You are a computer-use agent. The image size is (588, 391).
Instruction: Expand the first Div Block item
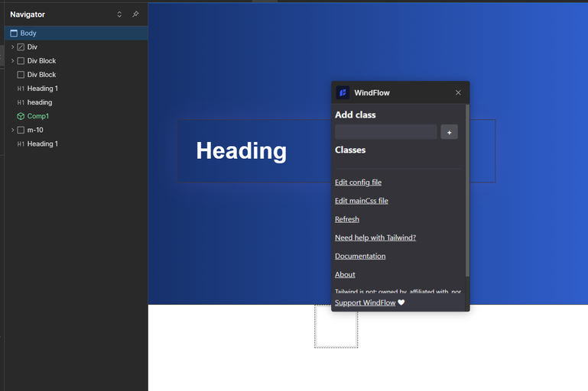point(12,60)
